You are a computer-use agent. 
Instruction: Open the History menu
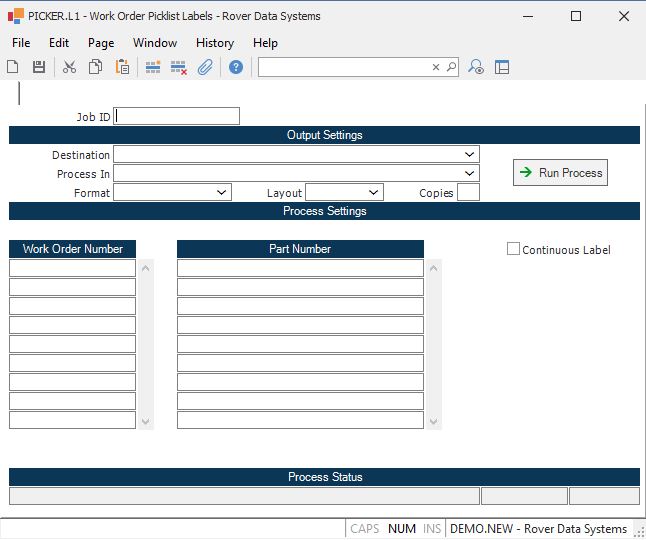[214, 43]
